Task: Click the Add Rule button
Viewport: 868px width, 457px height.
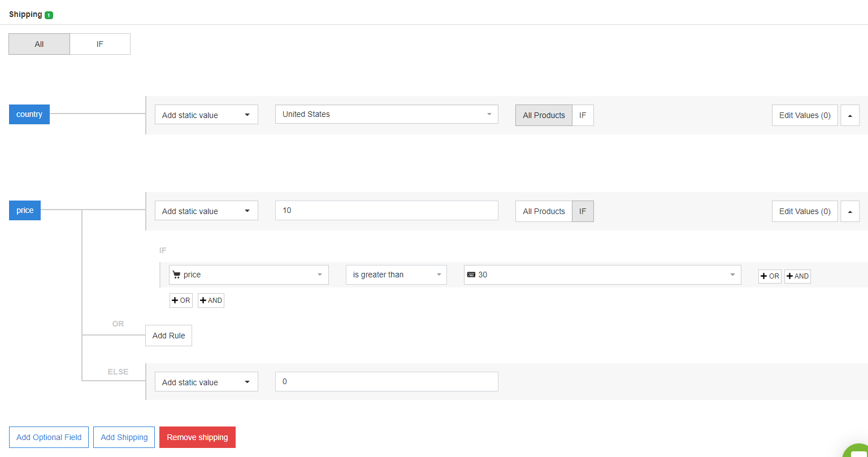Action: tap(168, 336)
